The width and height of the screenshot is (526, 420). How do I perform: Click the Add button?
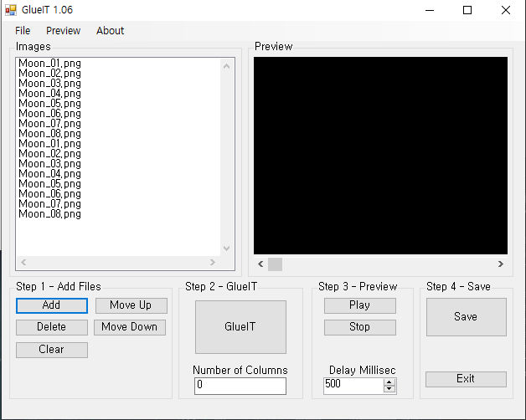click(52, 305)
